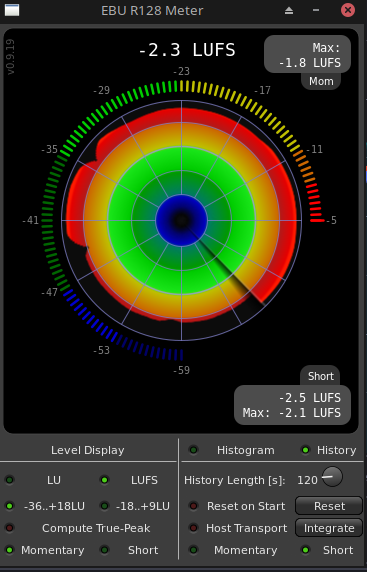Select Momentary for history source
Image resolution: width=367 pixels, height=572 pixels.
[233, 550]
